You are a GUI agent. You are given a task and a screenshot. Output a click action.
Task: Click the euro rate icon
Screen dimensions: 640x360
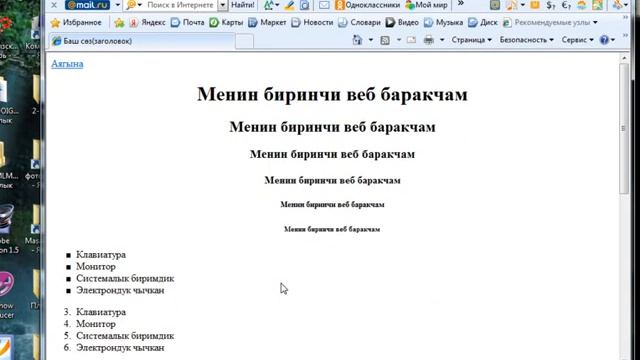(566, 5)
